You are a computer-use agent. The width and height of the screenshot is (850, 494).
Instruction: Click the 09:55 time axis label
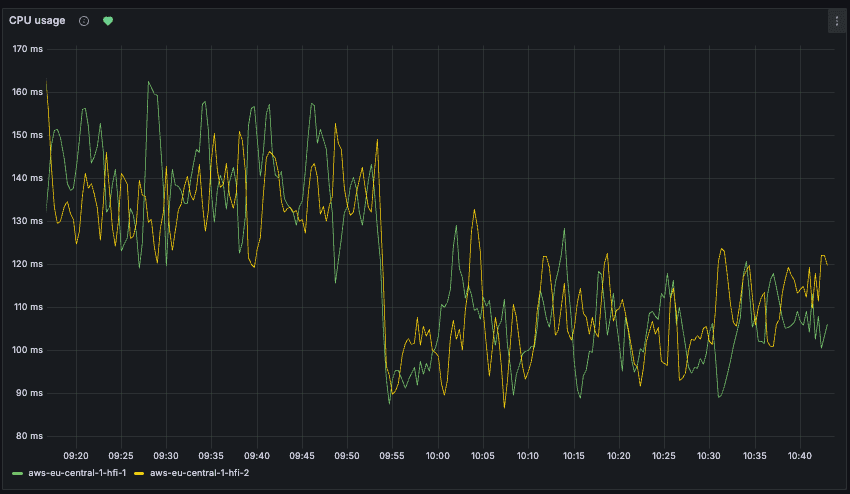coord(392,456)
